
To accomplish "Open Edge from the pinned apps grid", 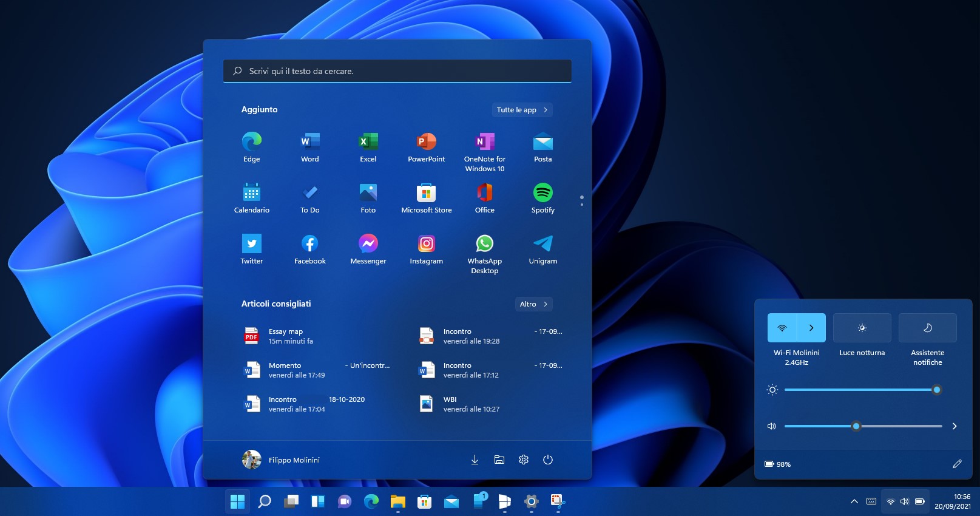I will (252, 148).
